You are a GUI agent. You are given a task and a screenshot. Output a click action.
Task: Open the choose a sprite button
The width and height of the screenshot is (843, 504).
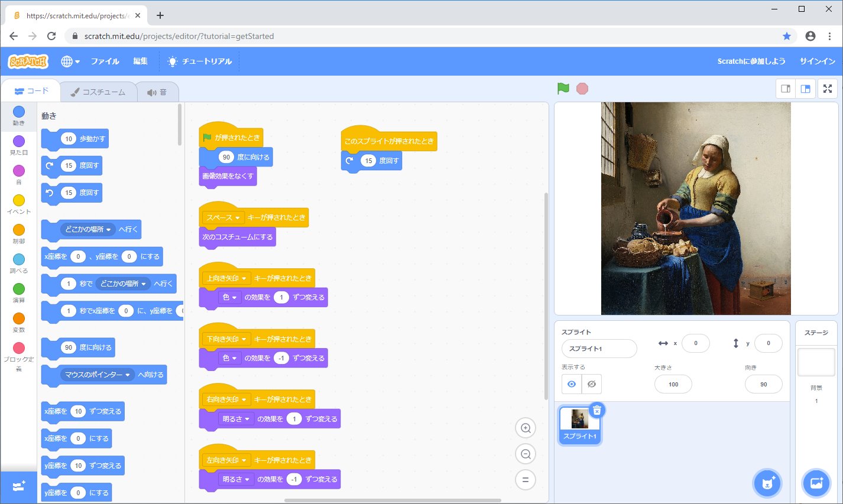pos(767,483)
